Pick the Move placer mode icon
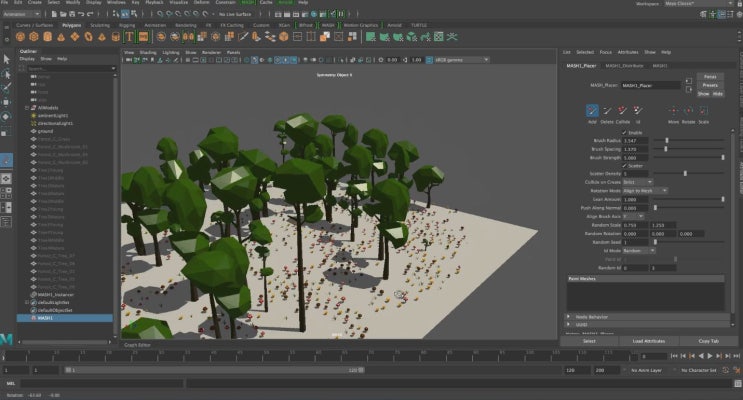743x400 pixels. coord(673,110)
